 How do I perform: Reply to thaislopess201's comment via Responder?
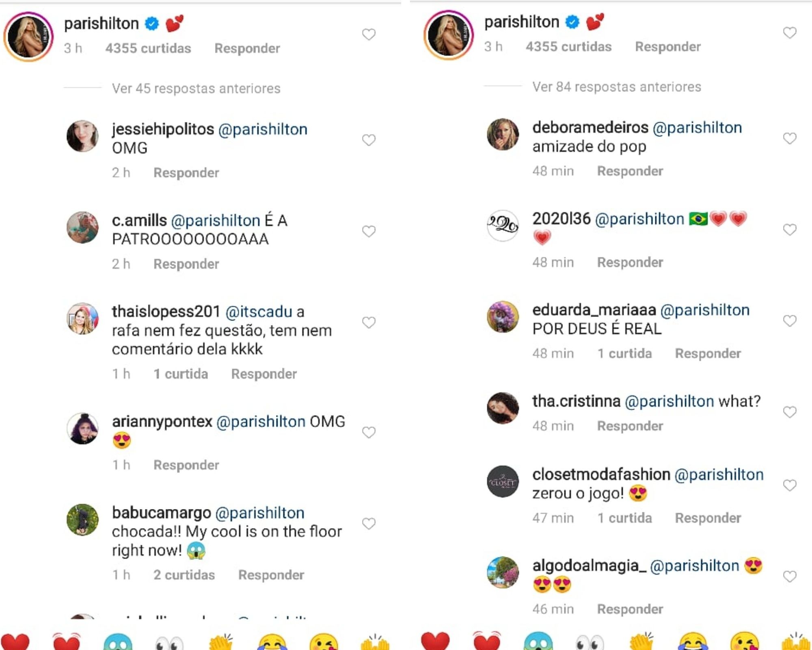tap(264, 374)
